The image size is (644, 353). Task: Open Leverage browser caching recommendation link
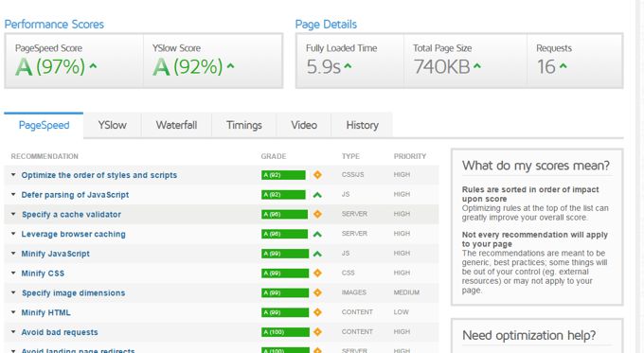pos(74,234)
